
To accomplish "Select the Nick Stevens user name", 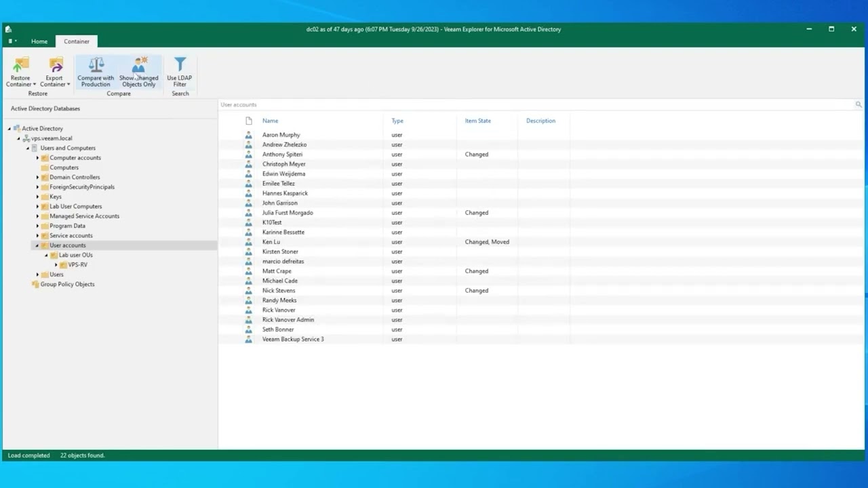I will (x=279, y=290).
